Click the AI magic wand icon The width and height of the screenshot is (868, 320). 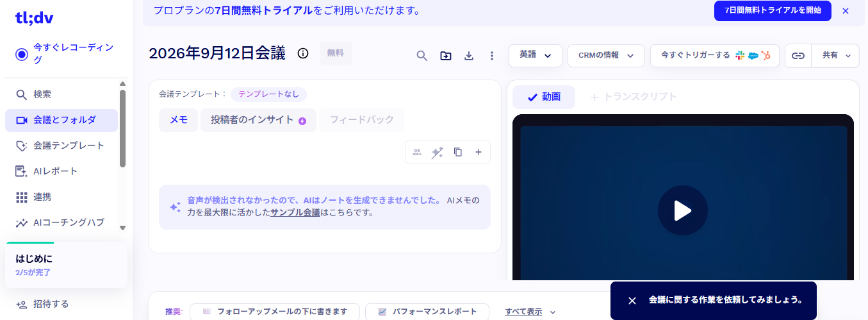(x=438, y=152)
